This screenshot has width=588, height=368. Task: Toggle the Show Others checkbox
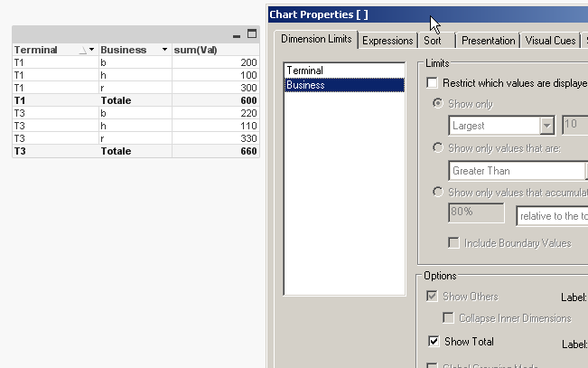tap(434, 297)
